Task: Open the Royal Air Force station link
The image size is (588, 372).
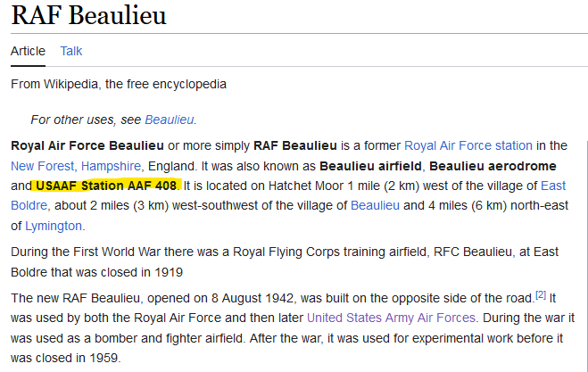Action: (468, 145)
